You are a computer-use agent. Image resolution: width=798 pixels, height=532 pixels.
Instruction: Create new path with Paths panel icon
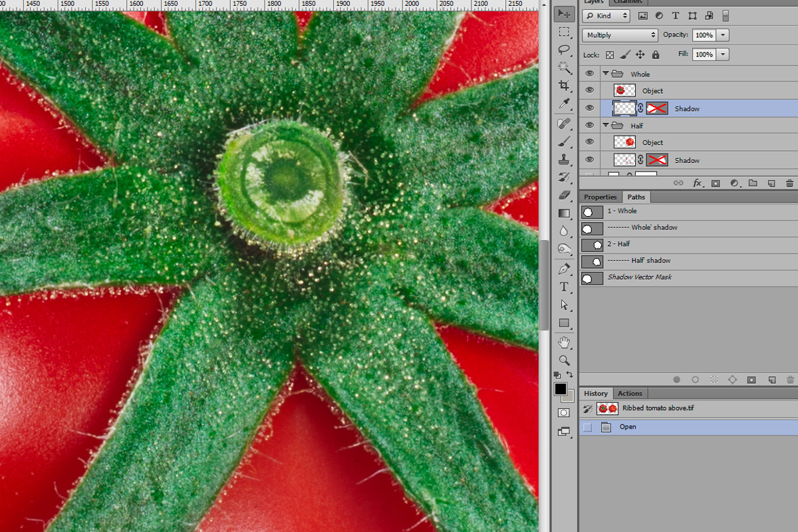coord(772,380)
